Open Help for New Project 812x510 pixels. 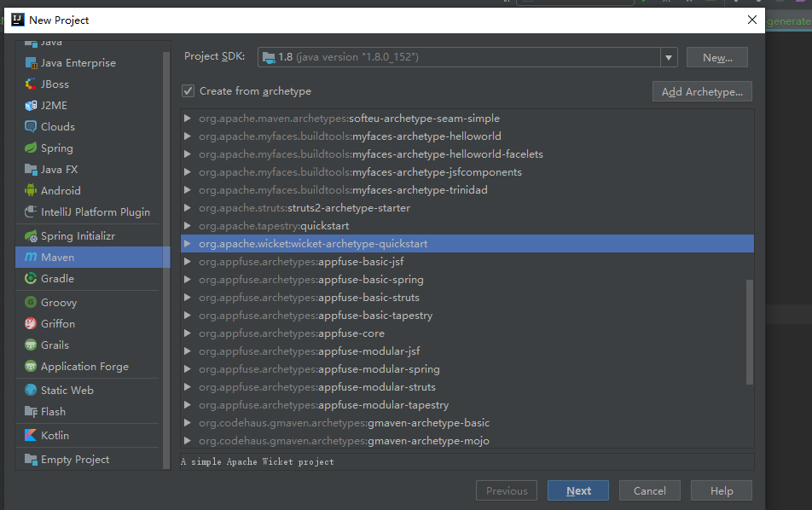click(722, 491)
